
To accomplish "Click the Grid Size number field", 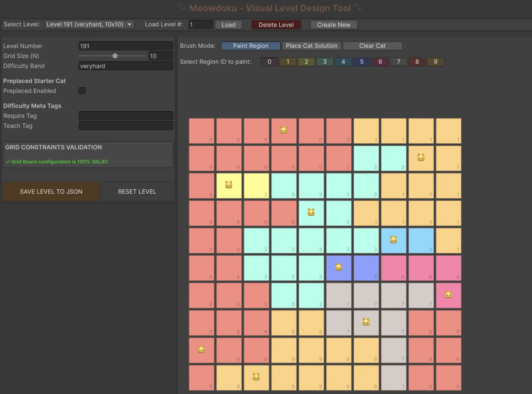I will click(161, 56).
